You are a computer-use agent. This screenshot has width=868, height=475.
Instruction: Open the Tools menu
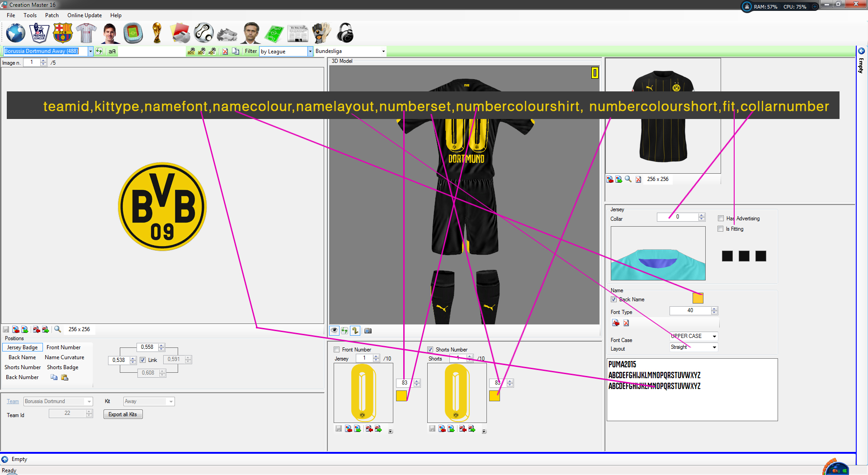click(x=30, y=15)
